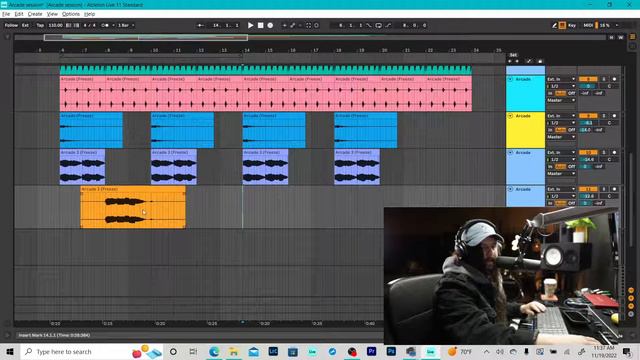Open Ext. In dropdown on yellow track

(x=561, y=116)
